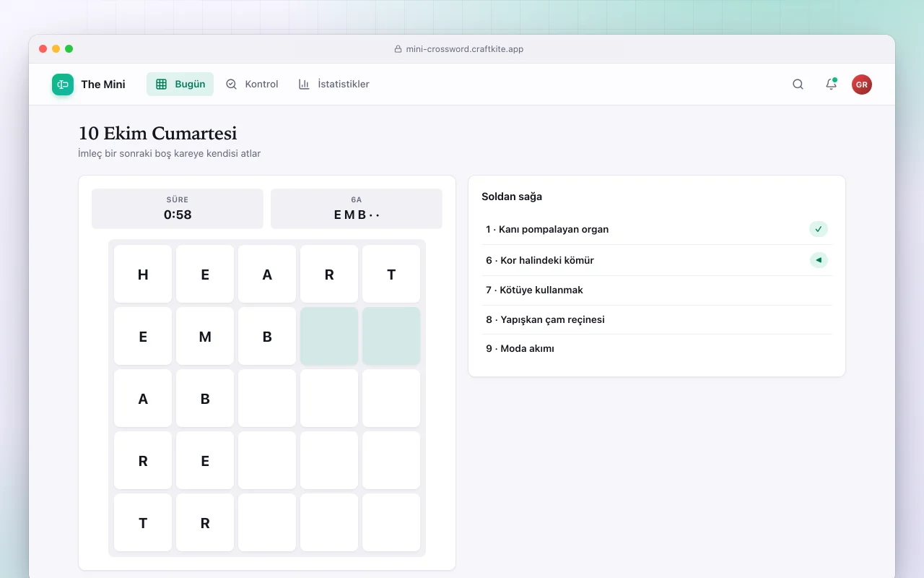Click the SÜRE timer showing 0:58
Image resolution: width=924 pixels, height=578 pixels.
tap(178, 209)
